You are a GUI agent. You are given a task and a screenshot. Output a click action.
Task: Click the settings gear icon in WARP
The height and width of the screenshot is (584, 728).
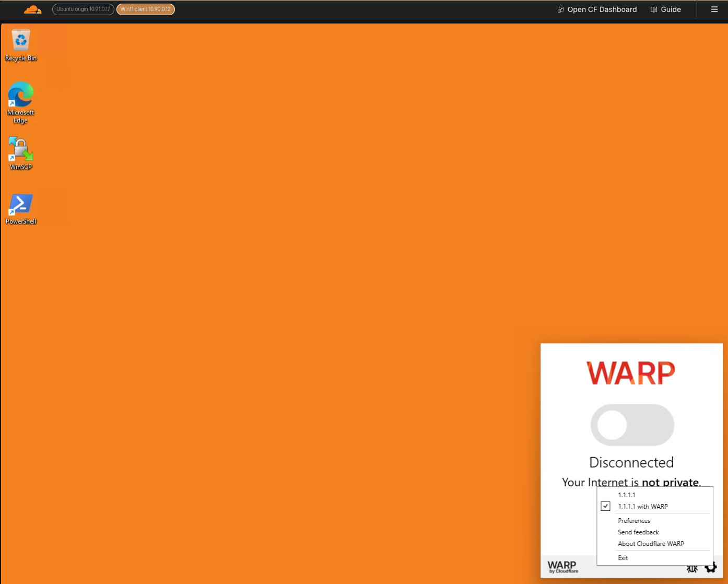[x=711, y=567]
